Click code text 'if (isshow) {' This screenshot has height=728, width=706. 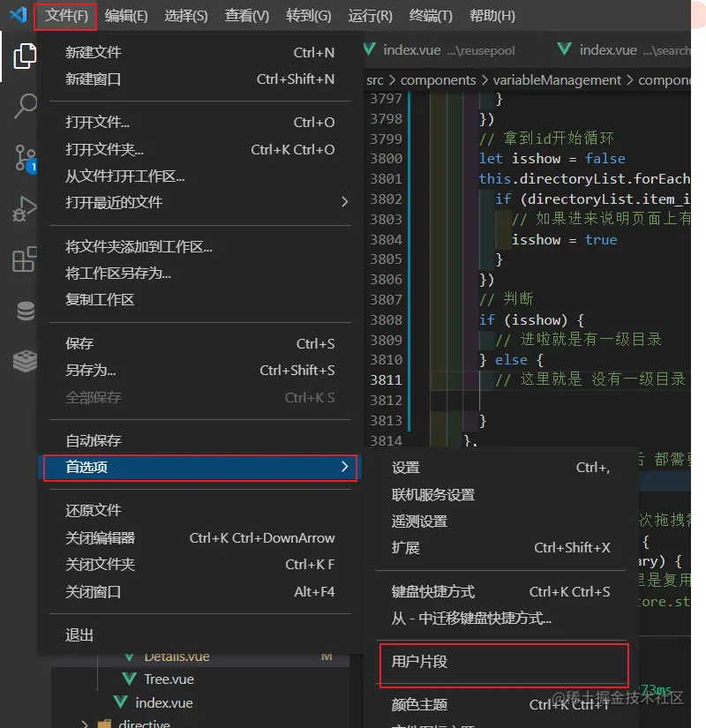point(531,320)
